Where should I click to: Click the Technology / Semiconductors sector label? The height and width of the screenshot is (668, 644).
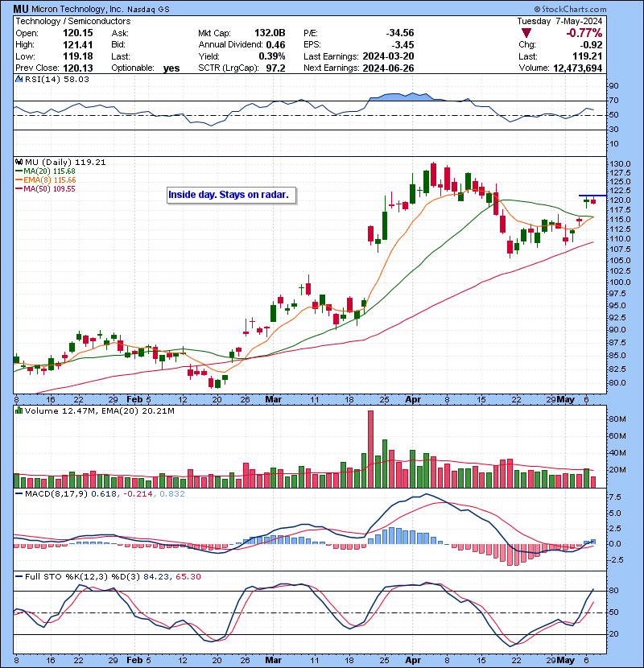(73, 21)
